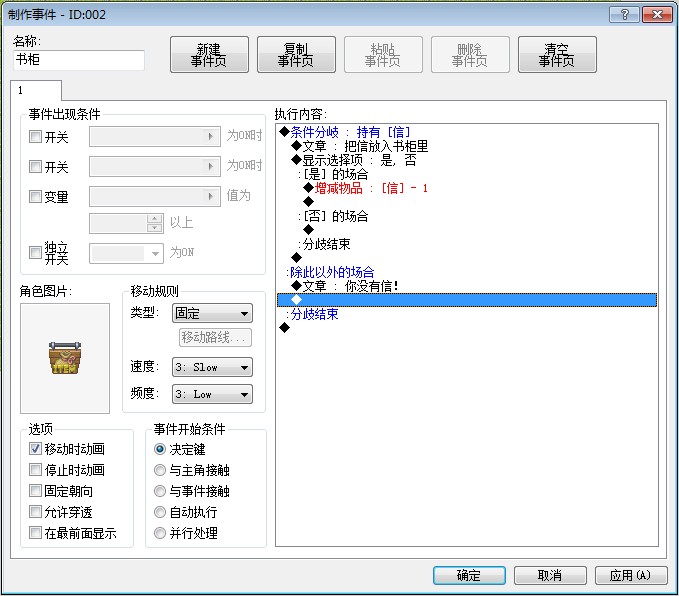The height and width of the screenshot is (596, 679).
Task: Confirm with the 确定 button
Action: [469, 575]
